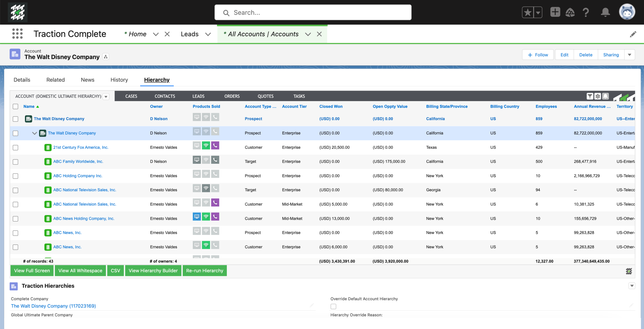This screenshot has height=329, width=644.
Task: Click the blue monitor icon on ABC News Holding row
Action: 197,217
